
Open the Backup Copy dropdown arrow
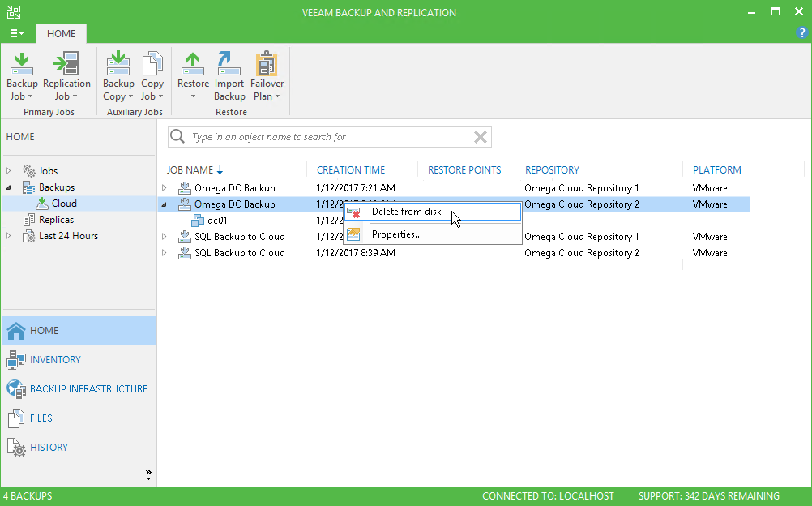coord(130,96)
